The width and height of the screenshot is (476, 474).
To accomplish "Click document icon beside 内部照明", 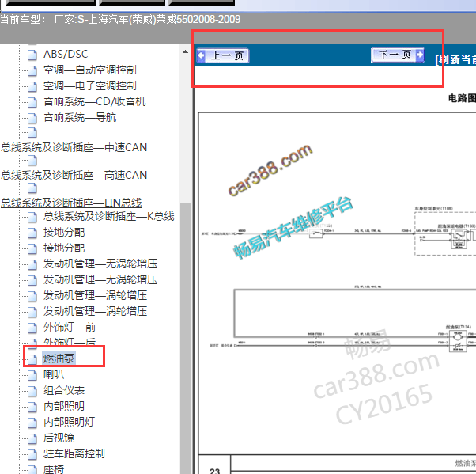I will 32,407.
